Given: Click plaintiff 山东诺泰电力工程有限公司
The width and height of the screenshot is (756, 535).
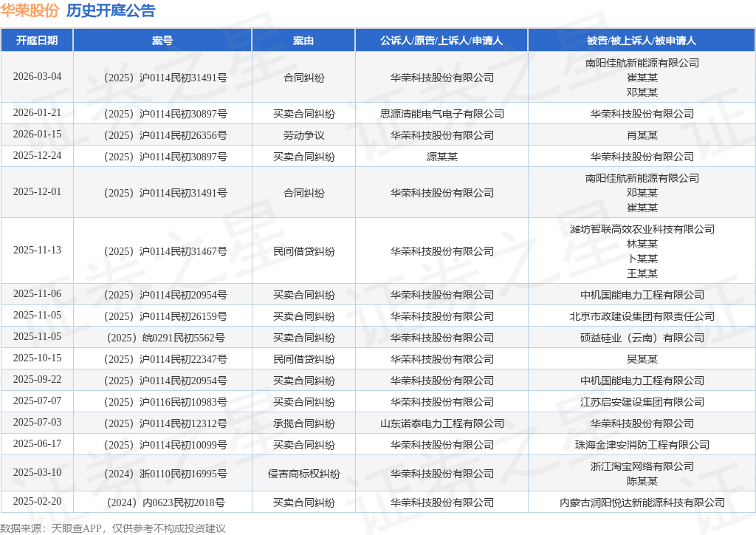Looking at the screenshot, I should point(442,423).
